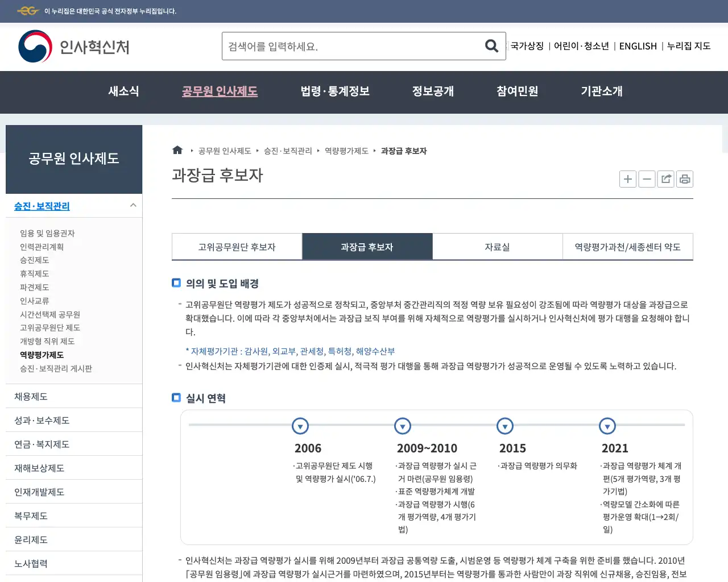Open 인력관리계획 sidebar item
Screen dimensions: 728x582
(42, 247)
